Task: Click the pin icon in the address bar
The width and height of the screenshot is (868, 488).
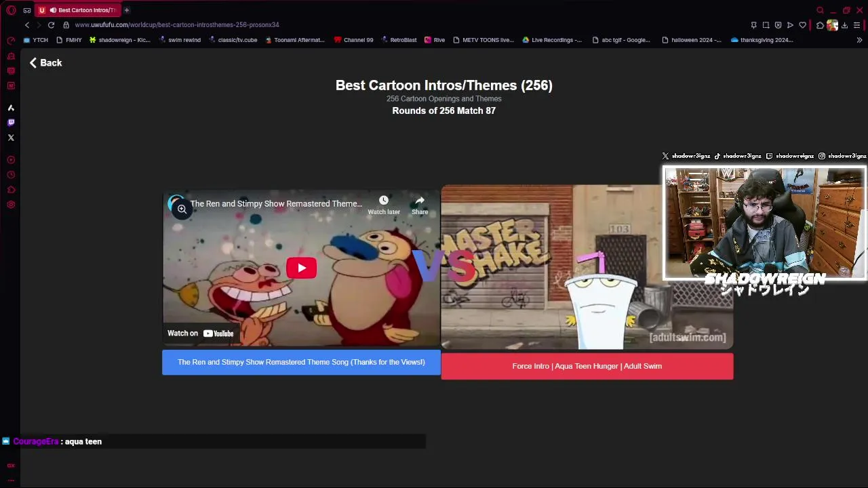Action: tap(753, 25)
